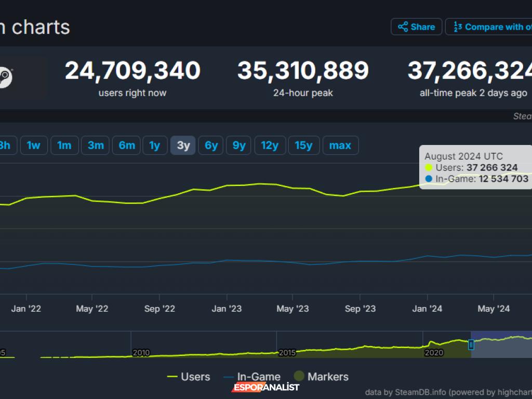Switch chart to 6m range
The width and height of the screenshot is (532, 399).
point(127,145)
